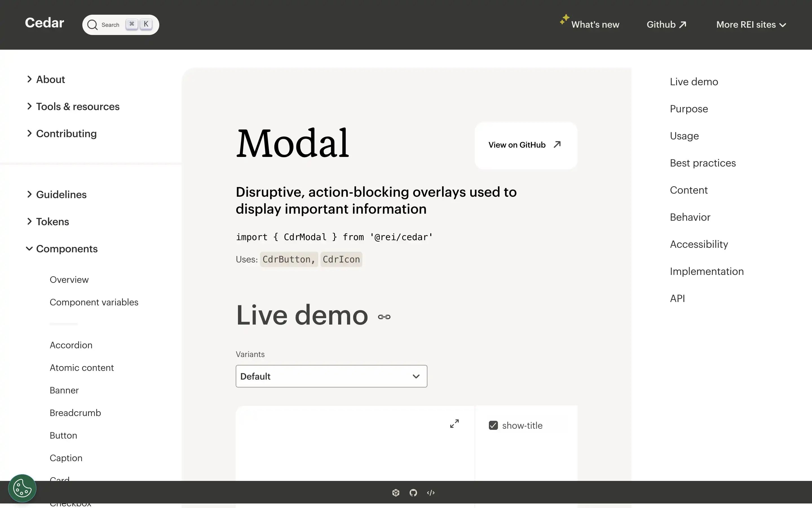Jump to the API section
Viewport: 812px width, 508px height.
click(678, 298)
